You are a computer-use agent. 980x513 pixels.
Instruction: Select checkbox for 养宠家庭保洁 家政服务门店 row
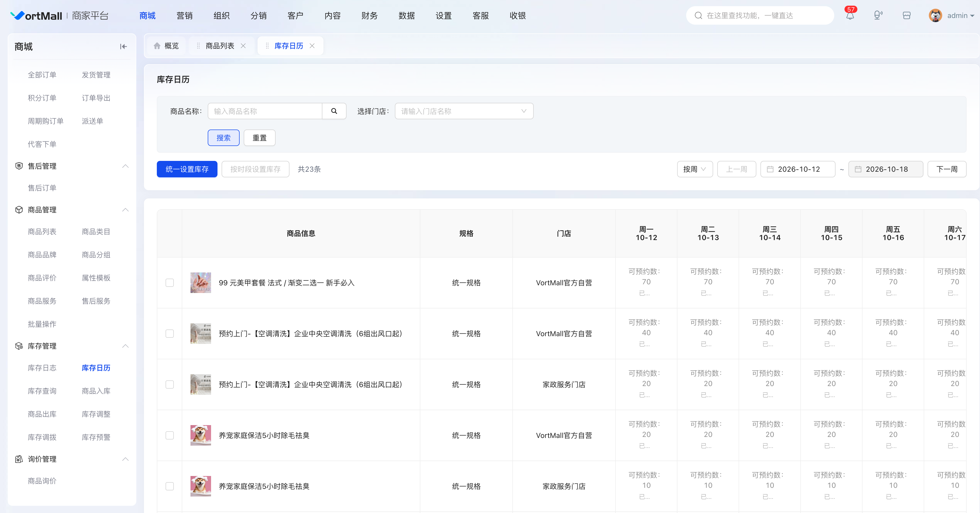click(170, 486)
